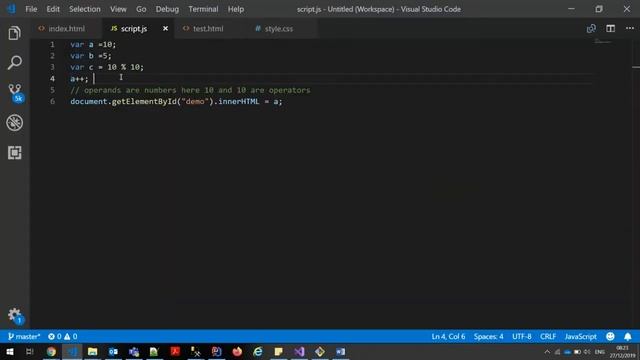Split the editor to the right
Image resolution: width=640 pixels, height=360 pixels.
click(610, 29)
